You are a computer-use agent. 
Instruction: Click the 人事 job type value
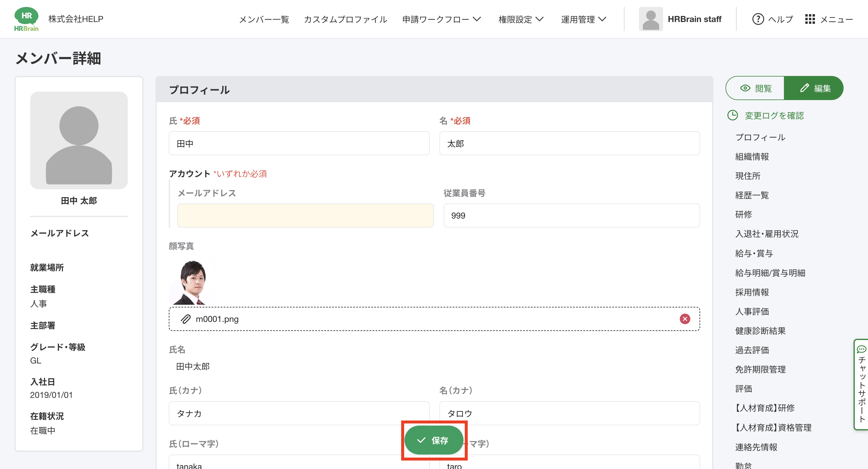pyautogui.click(x=38, y=303)
